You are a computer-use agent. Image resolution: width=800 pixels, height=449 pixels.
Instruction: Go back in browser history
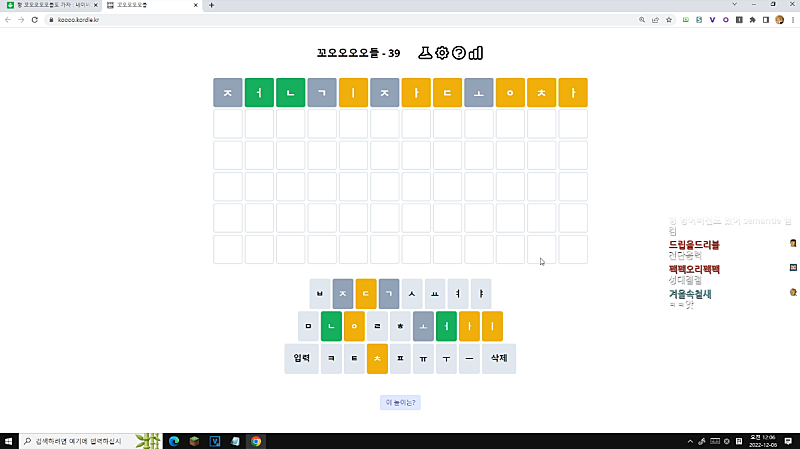click(x=8, y=20)
